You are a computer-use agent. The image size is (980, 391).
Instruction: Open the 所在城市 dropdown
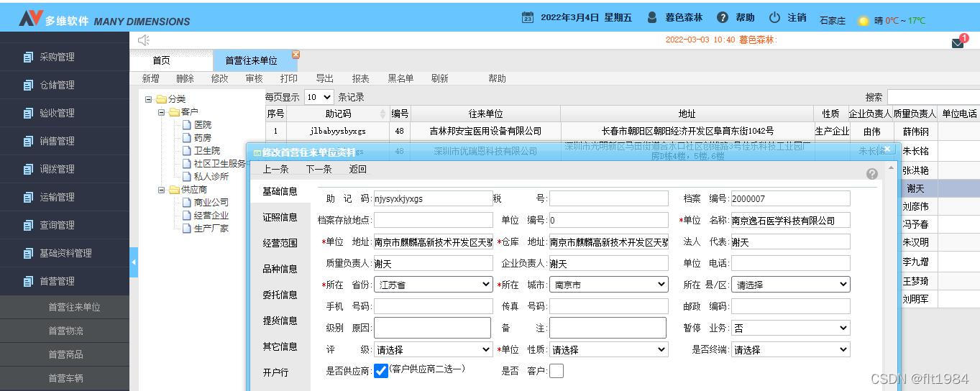click(609, 285)
